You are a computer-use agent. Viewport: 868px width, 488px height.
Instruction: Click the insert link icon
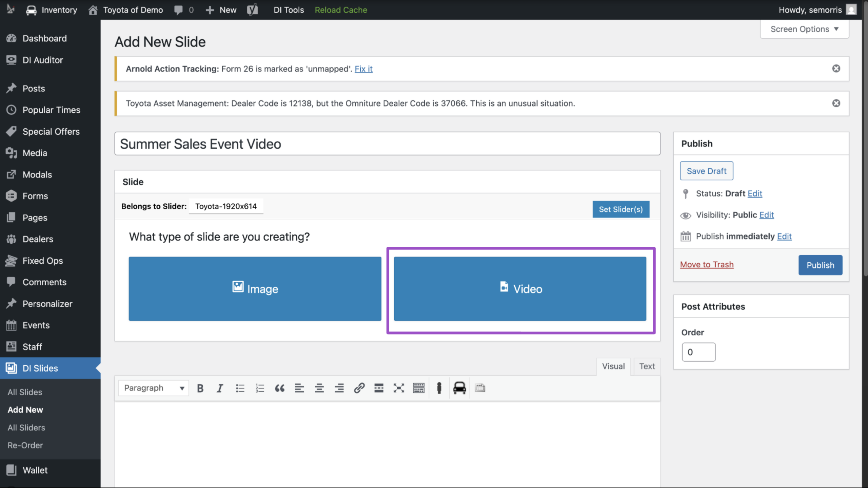[x=359, y=388]
